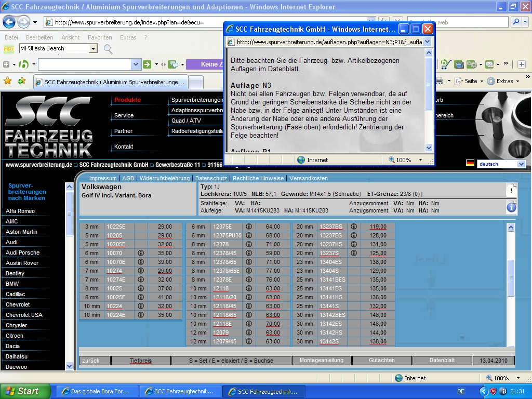The width and height of the screenshot is (532, 399).
Task: Open the Produkte navigation link
Action: pos(127,100)
